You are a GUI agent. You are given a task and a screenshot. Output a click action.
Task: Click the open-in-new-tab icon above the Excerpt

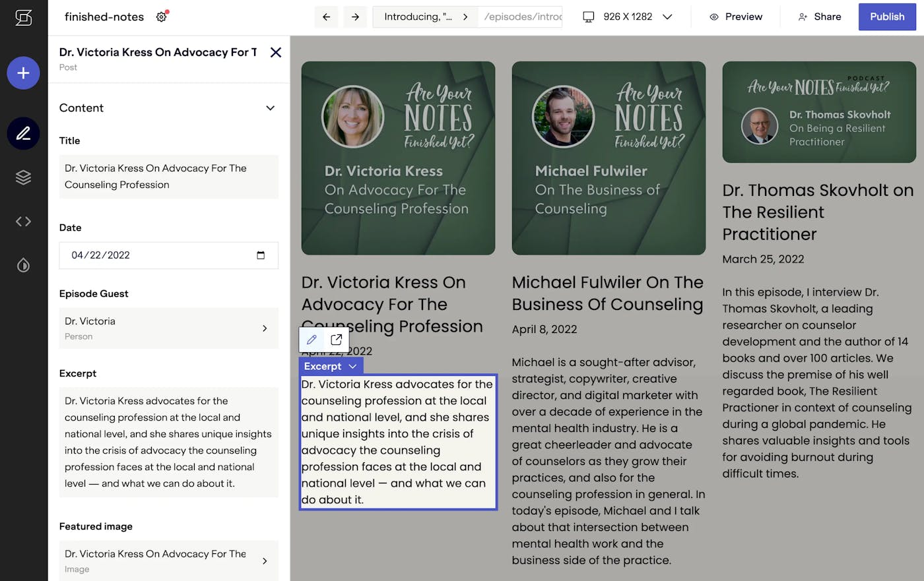tap(335, 339)
